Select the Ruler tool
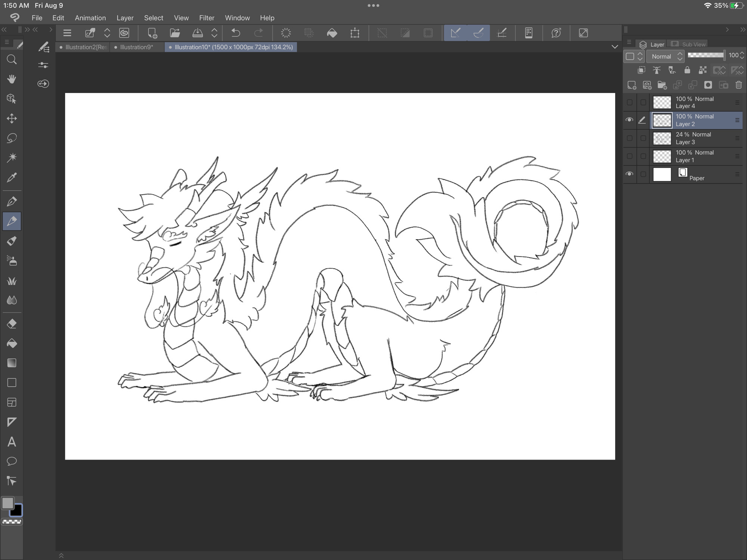The height and width of the screenshot is (560, 747). pos(12,422)
